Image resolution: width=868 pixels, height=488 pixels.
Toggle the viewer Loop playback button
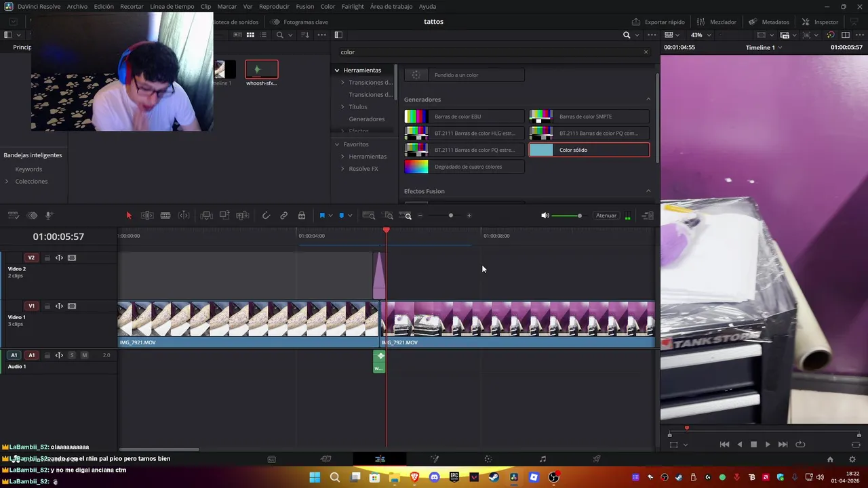800,445
